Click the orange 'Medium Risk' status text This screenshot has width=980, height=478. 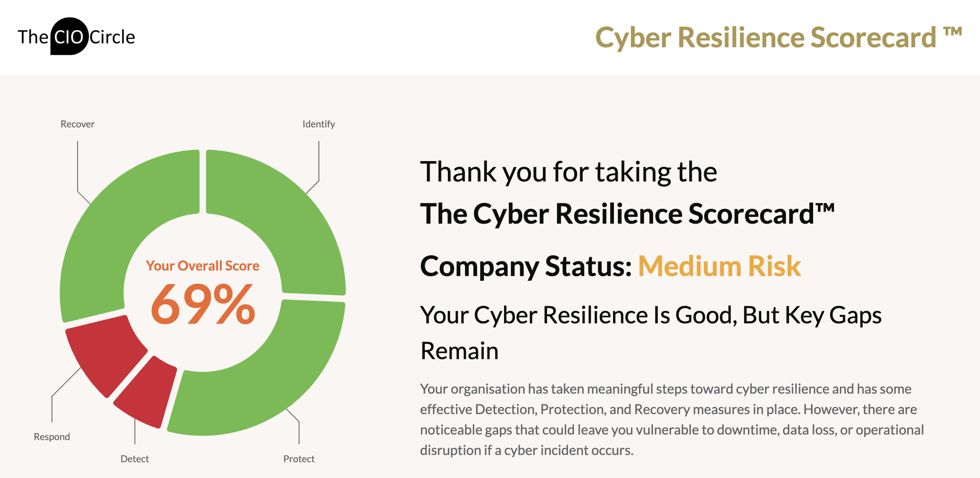[719, 266]
